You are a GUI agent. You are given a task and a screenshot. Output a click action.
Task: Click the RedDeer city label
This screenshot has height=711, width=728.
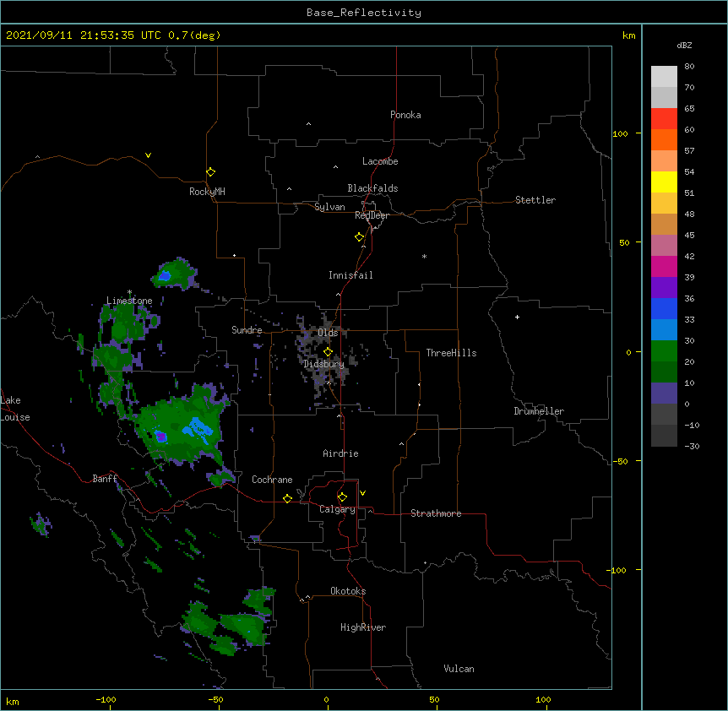coord(372,215)
